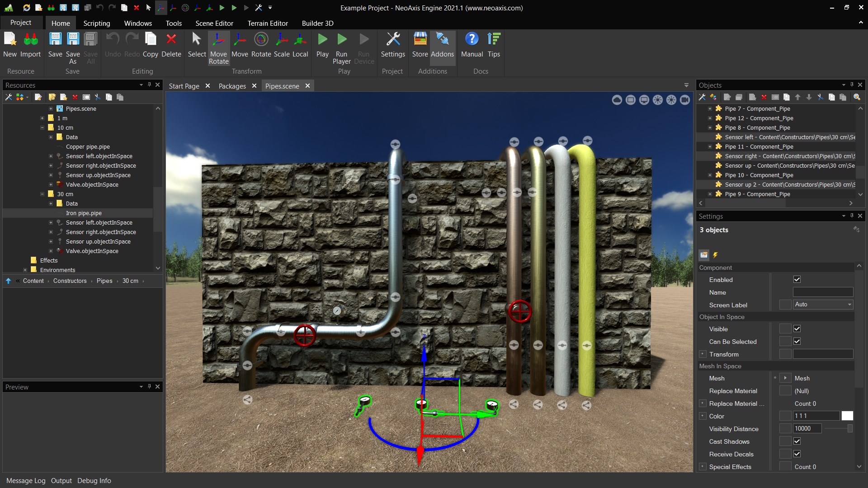
Task: Open the Message Log panel
Action: click(x=26, y=480)
